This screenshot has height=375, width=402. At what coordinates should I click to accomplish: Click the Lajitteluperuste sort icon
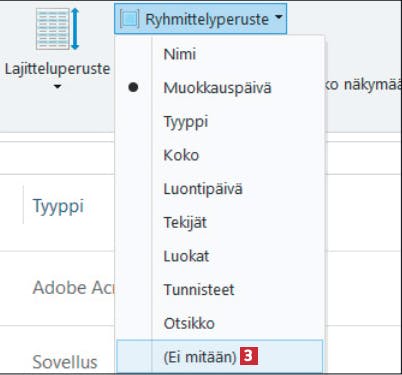pyautogui.click(x=58, y=29)
